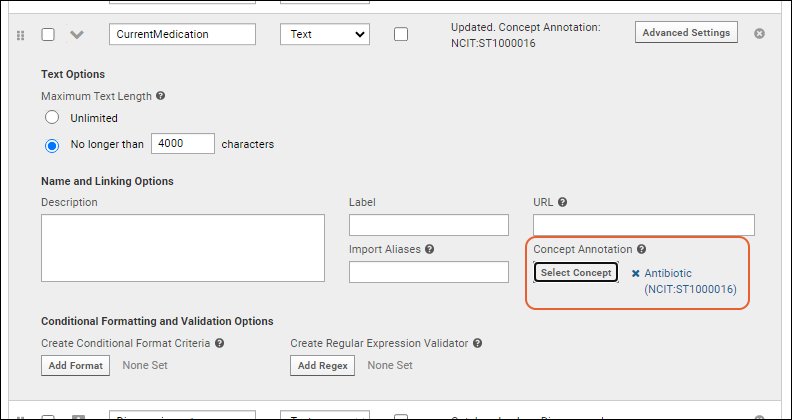Open Concept Annotation help icon

click(x=641, y=249)
